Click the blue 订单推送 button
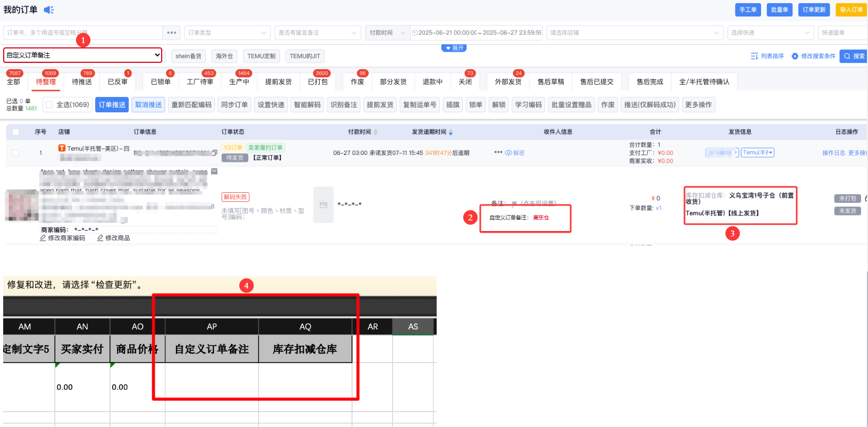Screen dimensions: 868x427 (112, 105)
